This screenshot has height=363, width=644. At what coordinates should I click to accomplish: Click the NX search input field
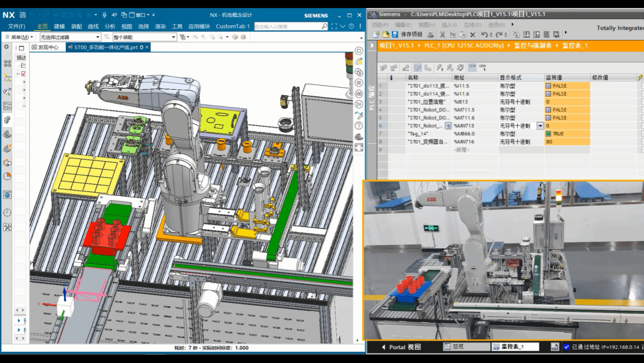(x=287, y=26)
